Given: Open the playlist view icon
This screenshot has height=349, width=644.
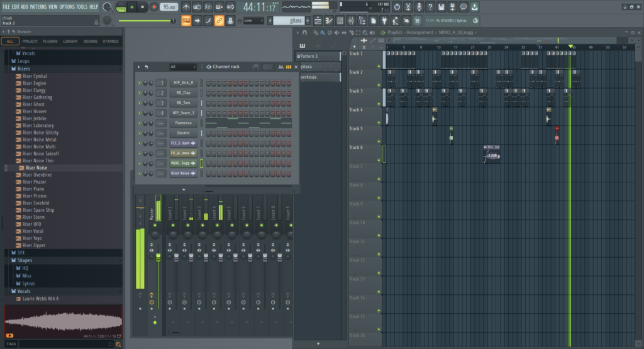Looking at the screenshot, I should point(318,21).
